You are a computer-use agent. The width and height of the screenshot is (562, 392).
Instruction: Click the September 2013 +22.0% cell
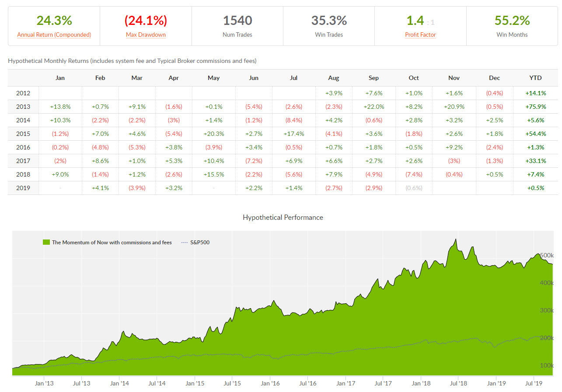(x=374, y=107)
